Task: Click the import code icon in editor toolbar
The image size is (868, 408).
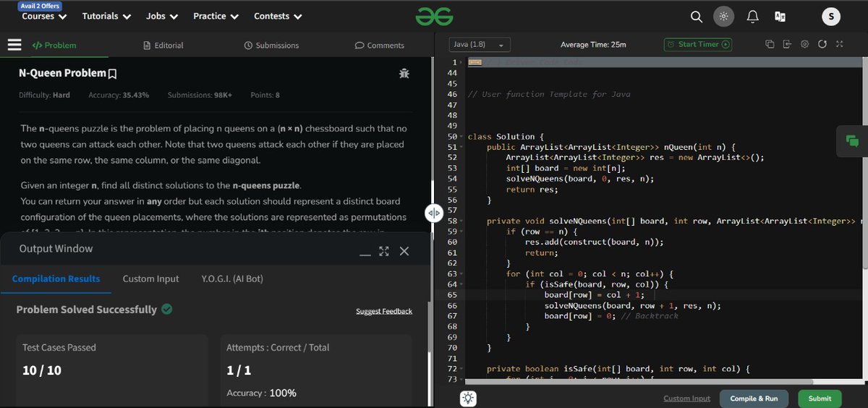Action: [x=787, y=44]
